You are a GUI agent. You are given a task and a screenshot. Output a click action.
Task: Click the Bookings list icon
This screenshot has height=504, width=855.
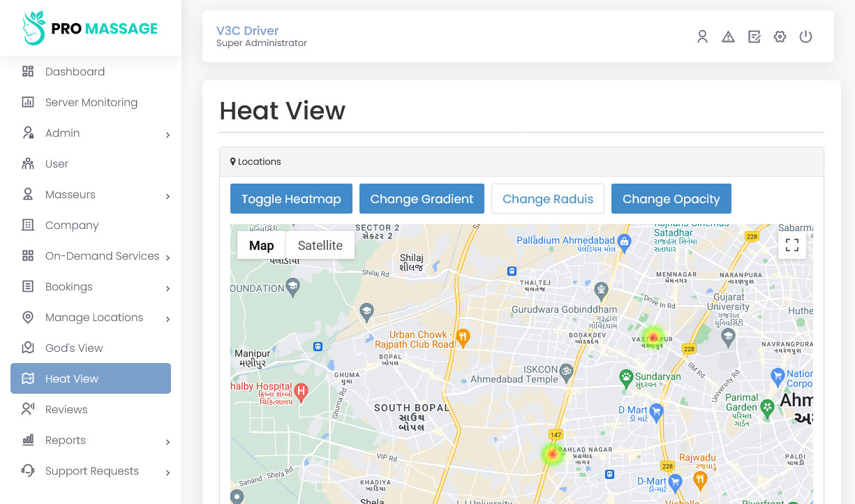[28, 286]
